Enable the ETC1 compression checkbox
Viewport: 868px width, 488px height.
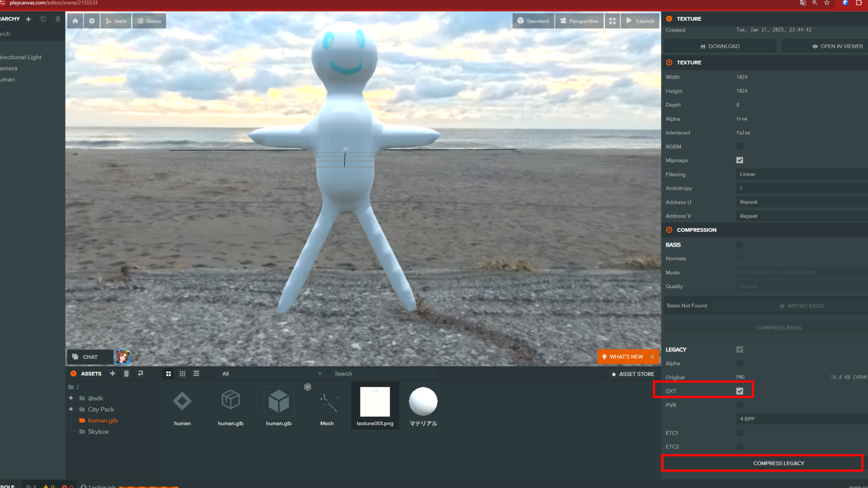pyautogui.click(x=740, y=433)
